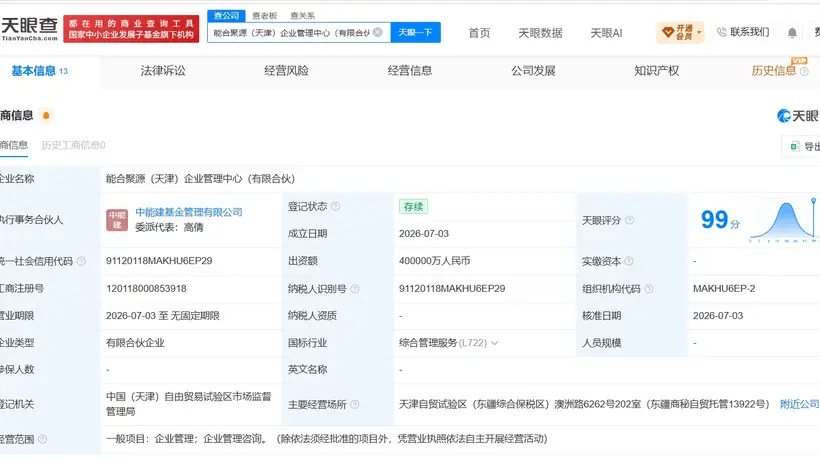This screenshot has width=820, height=460.
Task: Select capital value 400000万人民币
Action: click(x=434, y=261)
